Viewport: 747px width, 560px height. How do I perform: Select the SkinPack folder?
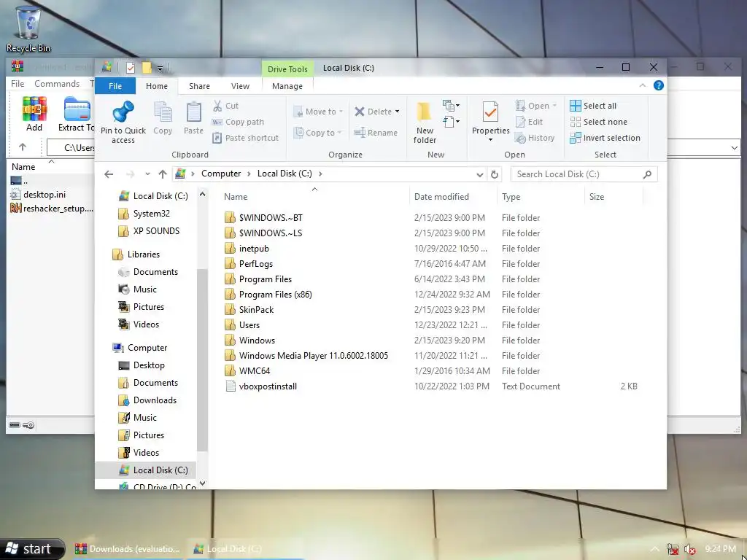pyautogui.click(x=256, y=309)
